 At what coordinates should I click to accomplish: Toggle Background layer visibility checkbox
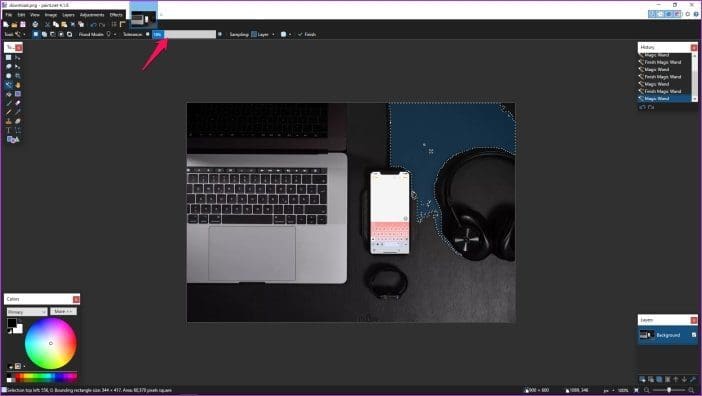[x=694, y=335]
